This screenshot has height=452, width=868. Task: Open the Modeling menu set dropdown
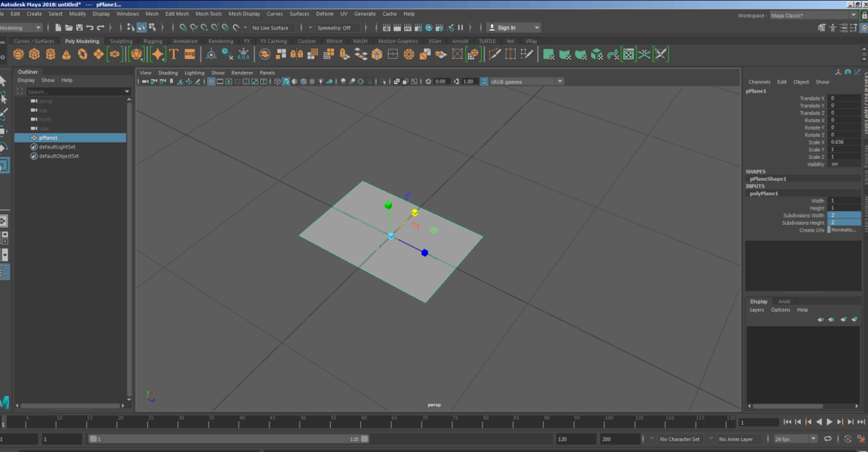(21, 27)
